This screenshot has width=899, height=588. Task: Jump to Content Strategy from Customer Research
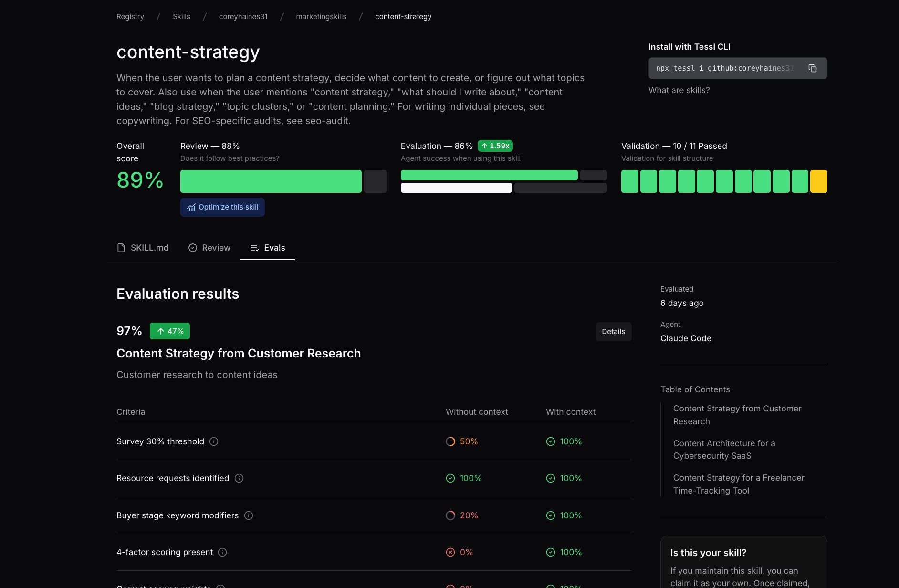point(737,415)
